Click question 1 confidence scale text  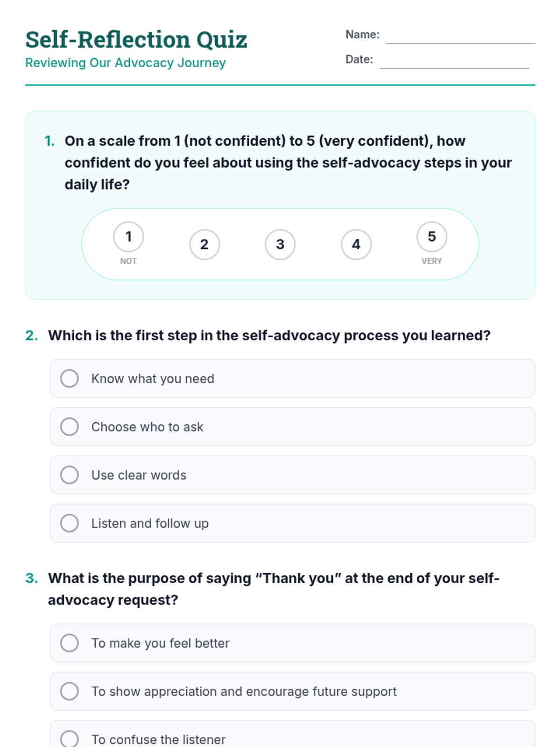click(288, 162)
